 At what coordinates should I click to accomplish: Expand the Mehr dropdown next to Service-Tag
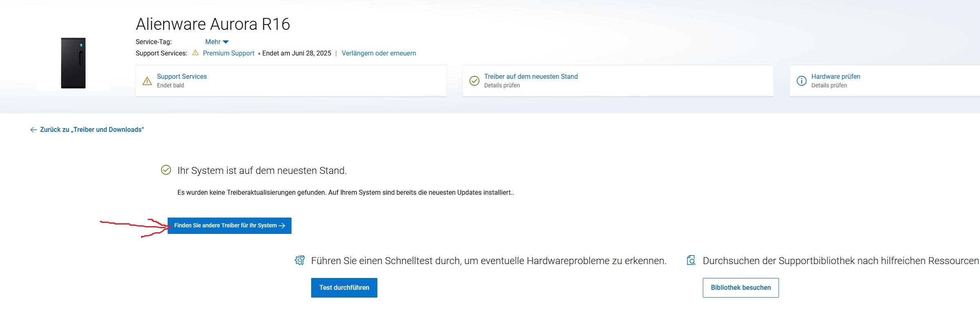coord(217,42)
